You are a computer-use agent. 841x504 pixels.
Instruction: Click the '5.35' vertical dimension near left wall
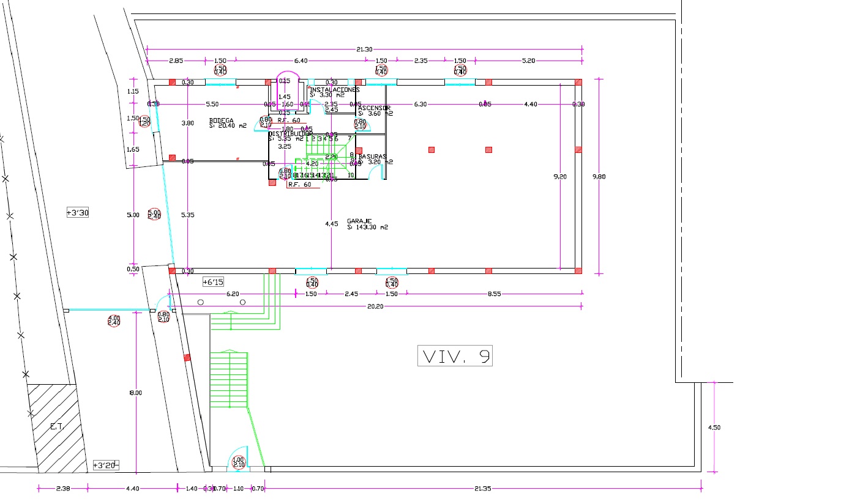[x=188, y=215]
